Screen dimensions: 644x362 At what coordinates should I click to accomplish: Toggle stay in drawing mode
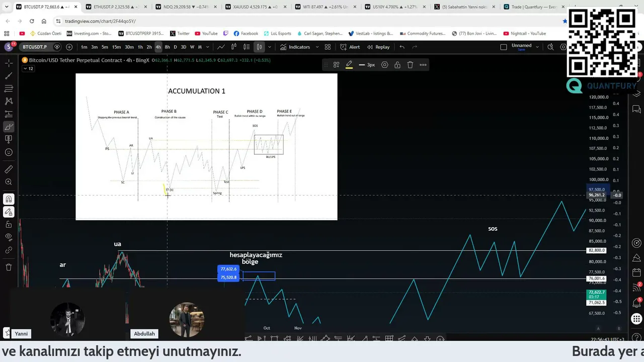tap(9, 212)
